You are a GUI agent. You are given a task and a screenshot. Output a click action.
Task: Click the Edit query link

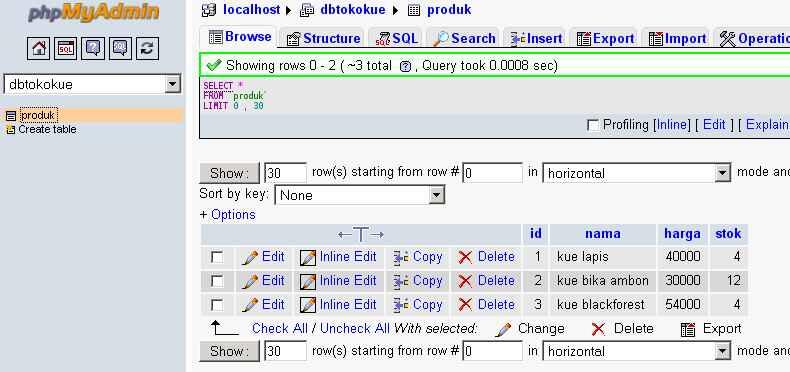click(714, 125)
